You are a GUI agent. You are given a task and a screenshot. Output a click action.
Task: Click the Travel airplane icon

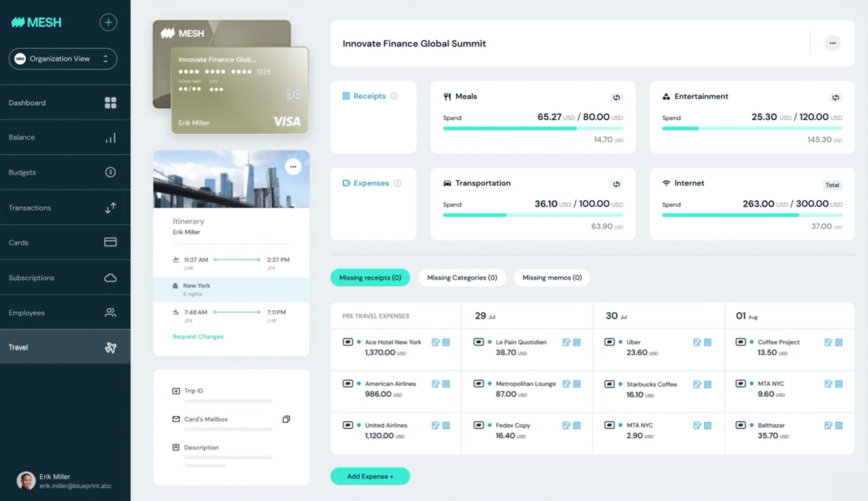pos(111,347)
